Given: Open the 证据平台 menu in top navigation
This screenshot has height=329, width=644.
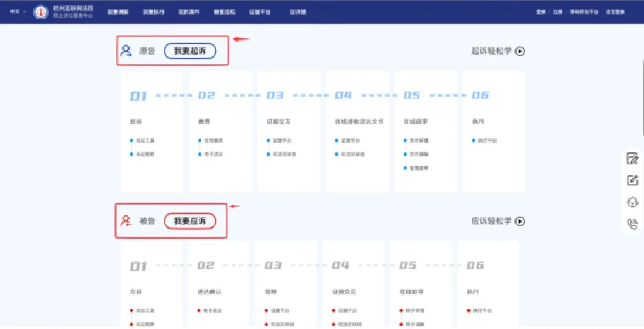Looking at the screenshot, I should [x=259, y=12].
